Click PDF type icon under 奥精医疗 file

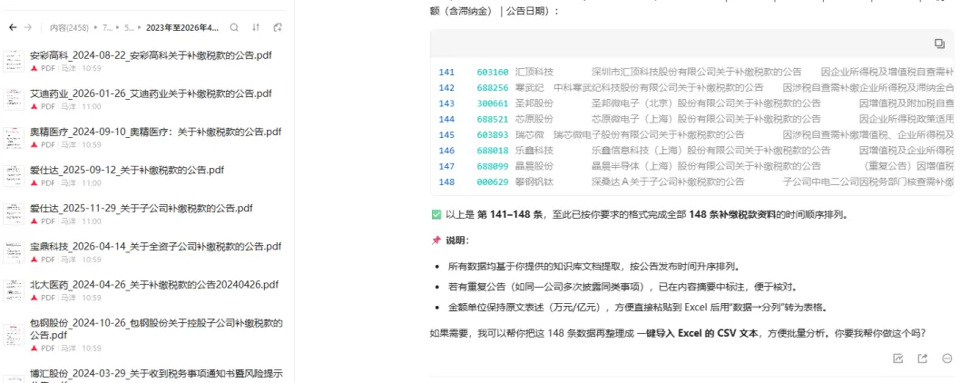tap(34, 145)
